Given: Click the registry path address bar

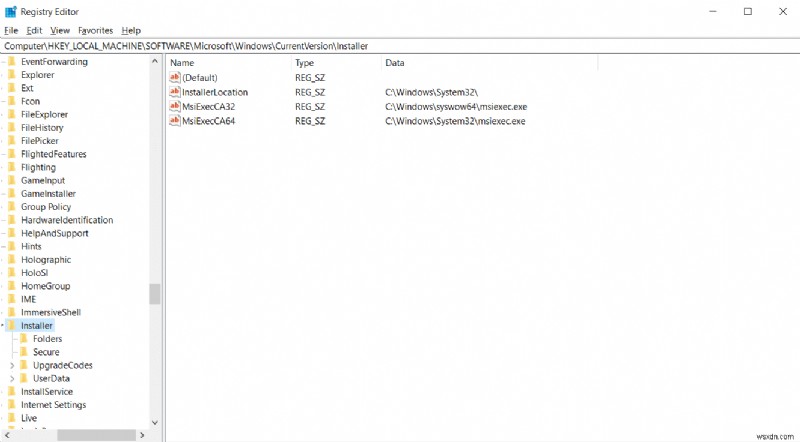Looking at the screenshot, I should coord(400,46).
